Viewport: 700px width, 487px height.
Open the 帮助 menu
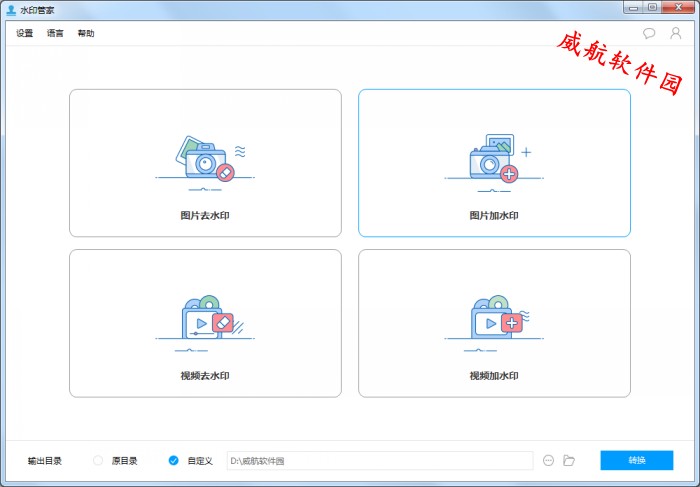(x=86, y=33)
